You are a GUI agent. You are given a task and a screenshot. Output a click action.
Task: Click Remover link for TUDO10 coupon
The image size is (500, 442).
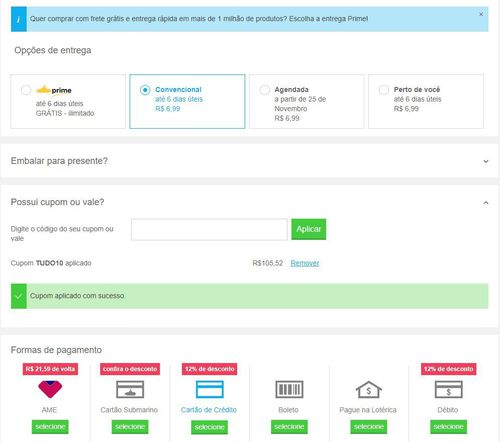pos(305,263)
